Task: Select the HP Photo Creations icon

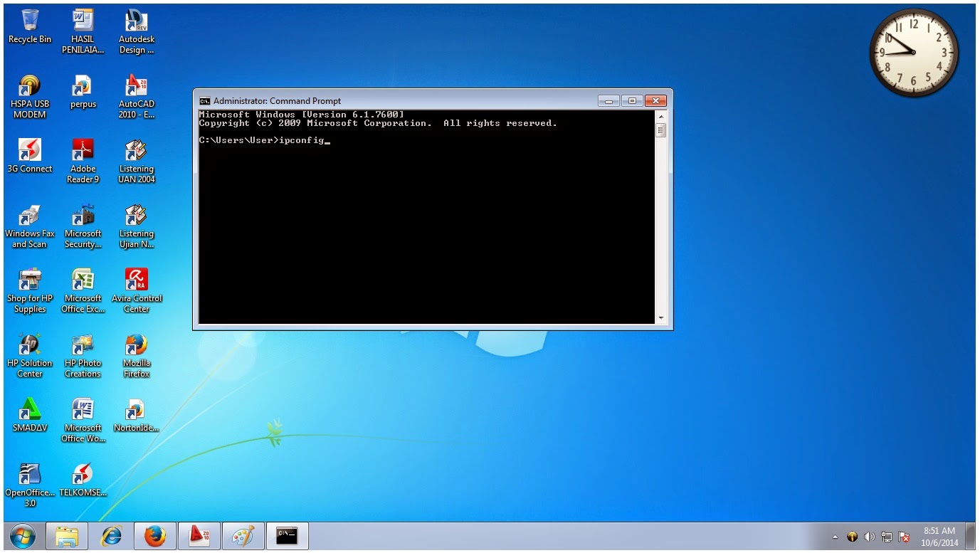Action: [x=83, y=356]
